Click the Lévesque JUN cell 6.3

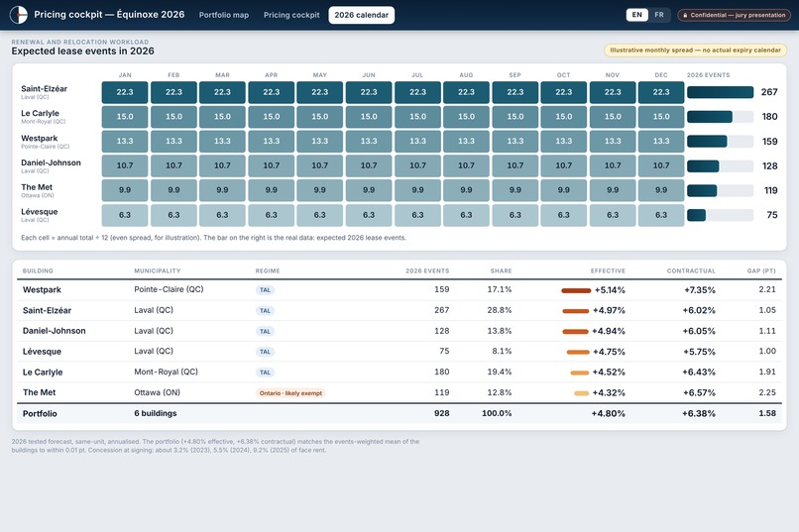369,215
